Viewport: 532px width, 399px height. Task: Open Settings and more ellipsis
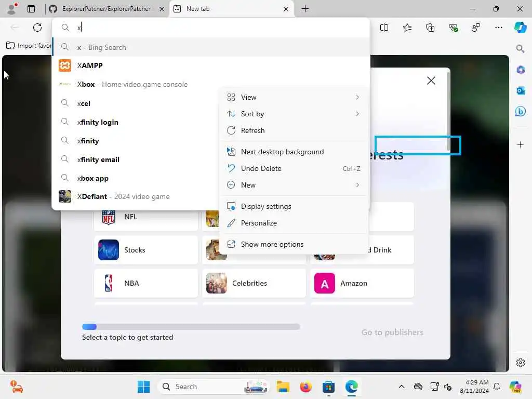point(498,28)
